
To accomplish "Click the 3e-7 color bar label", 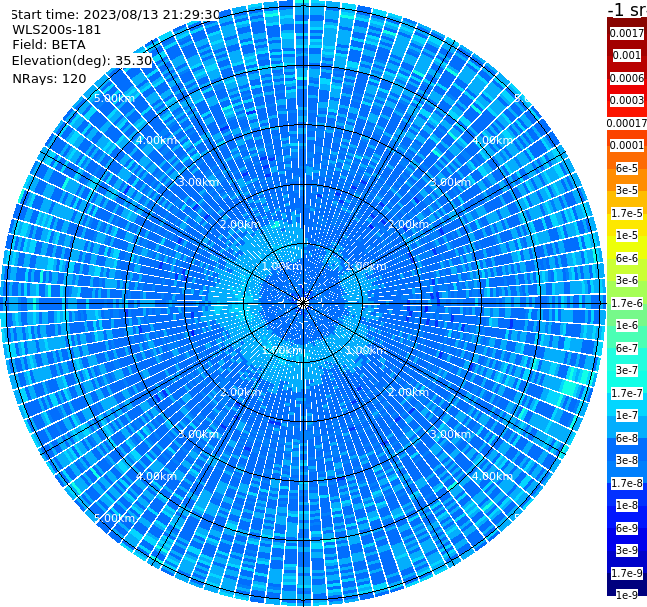I will click(x=627, y=370).
